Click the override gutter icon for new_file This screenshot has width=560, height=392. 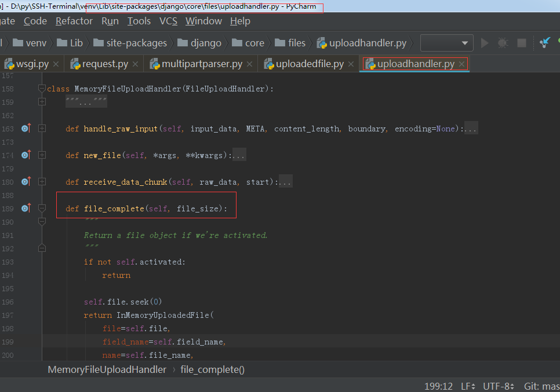click(x=27, y=155)
